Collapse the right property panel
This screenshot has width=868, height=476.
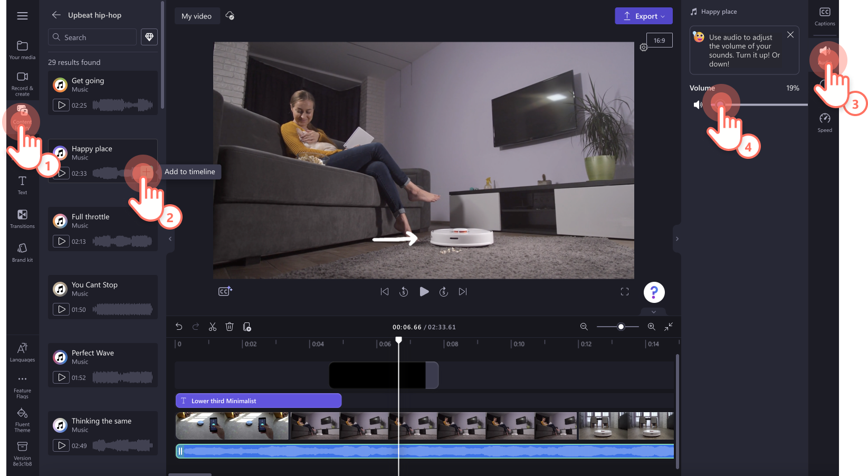(x=677, y=239)
